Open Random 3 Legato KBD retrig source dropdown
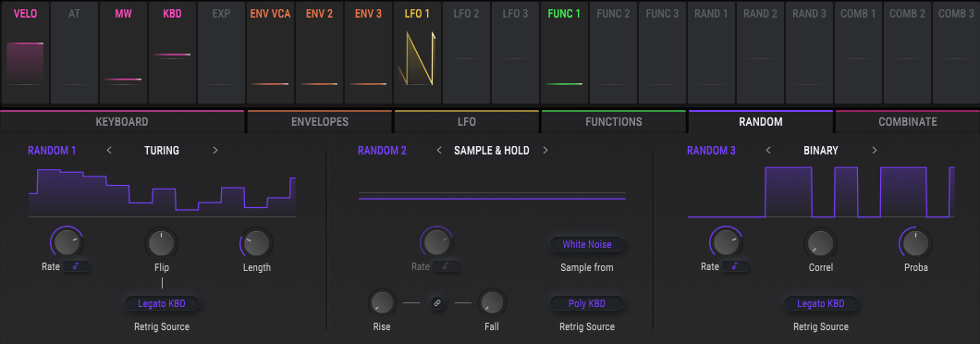The image size is (980, 344). click(x=821, y=303)
